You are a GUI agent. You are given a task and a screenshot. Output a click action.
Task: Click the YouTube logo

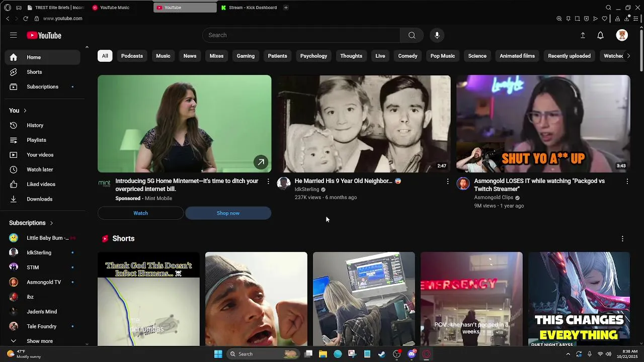tap(44, 35)
